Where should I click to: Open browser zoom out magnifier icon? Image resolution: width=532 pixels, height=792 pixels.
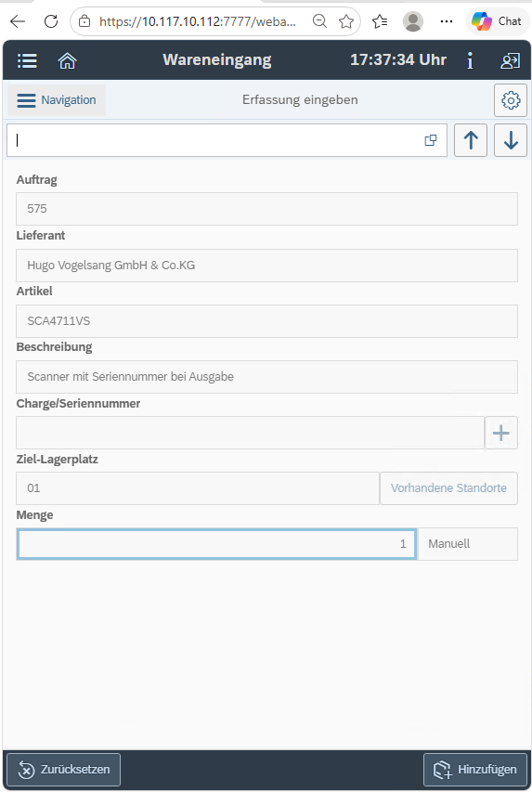point(319,21)
